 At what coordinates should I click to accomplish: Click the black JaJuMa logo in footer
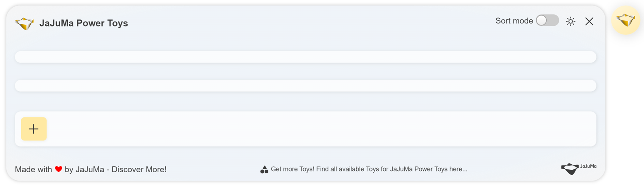(x=570, y=168)
